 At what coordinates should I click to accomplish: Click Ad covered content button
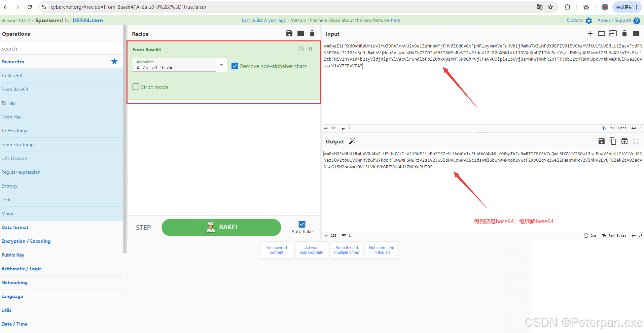point(277,250)
